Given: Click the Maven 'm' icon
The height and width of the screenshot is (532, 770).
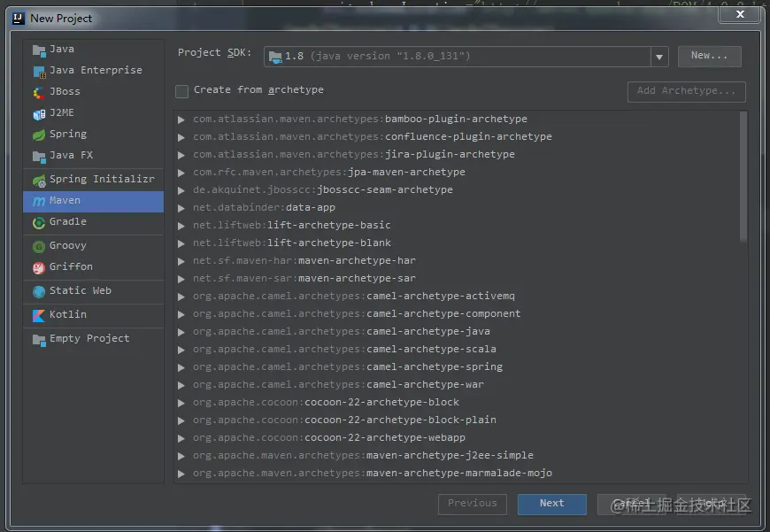Looking at the screenshot, I should pos(39,202).
